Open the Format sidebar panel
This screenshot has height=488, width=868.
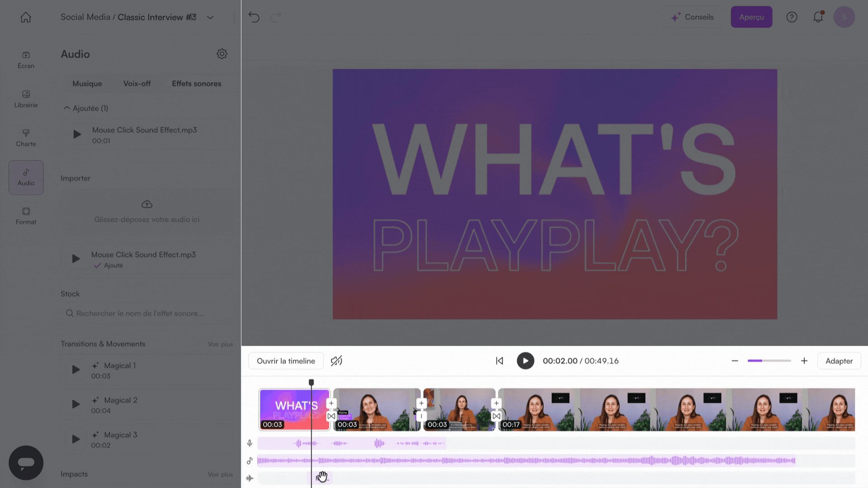26,216
